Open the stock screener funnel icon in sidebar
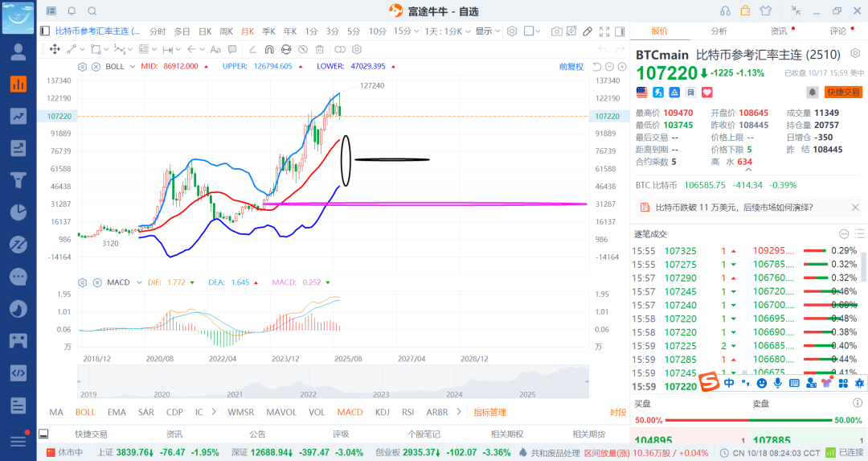Viewport: 868px width, 461px height. (18, 180)
